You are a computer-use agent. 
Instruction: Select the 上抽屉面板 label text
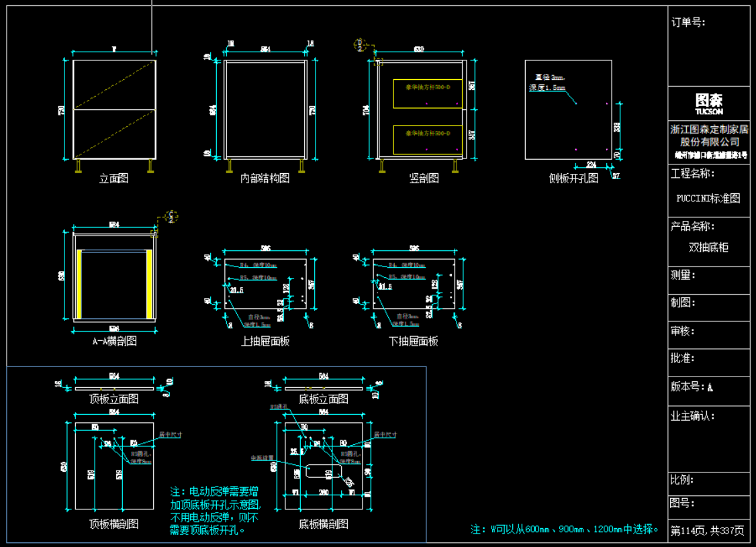pos(265,341)
